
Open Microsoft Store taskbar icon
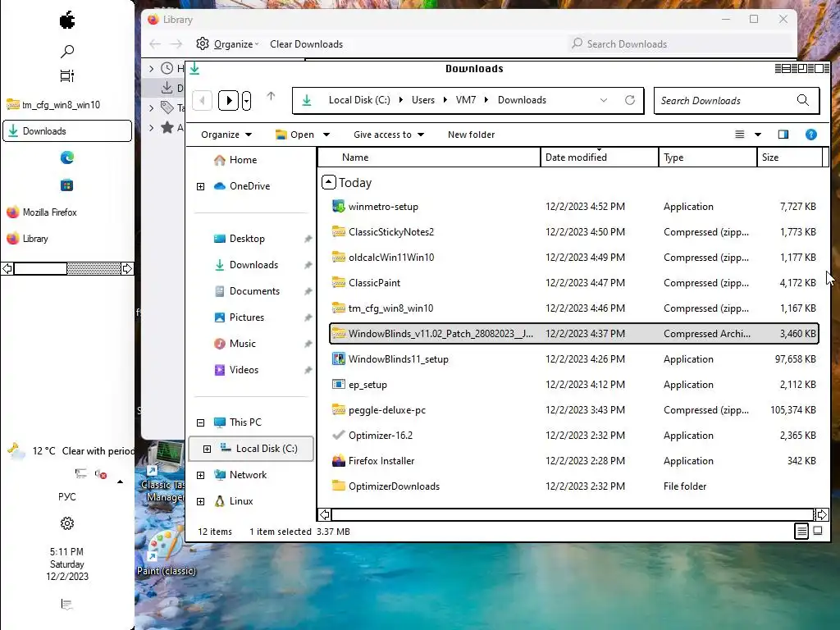[x=67, y=185]
